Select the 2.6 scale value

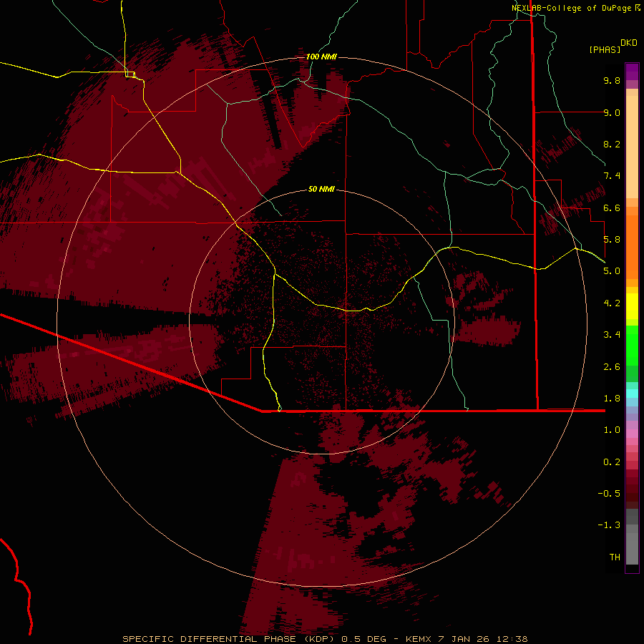[x=612, y=367]
